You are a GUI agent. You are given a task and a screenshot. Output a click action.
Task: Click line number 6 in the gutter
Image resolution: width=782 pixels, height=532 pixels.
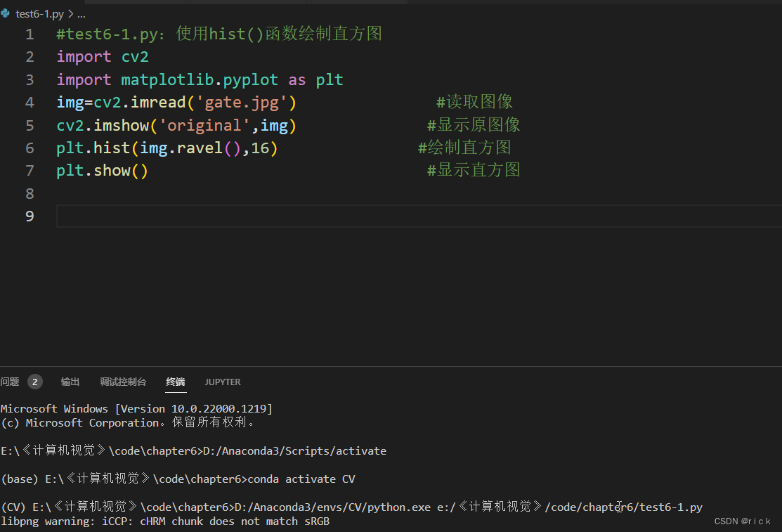[30, 148]
